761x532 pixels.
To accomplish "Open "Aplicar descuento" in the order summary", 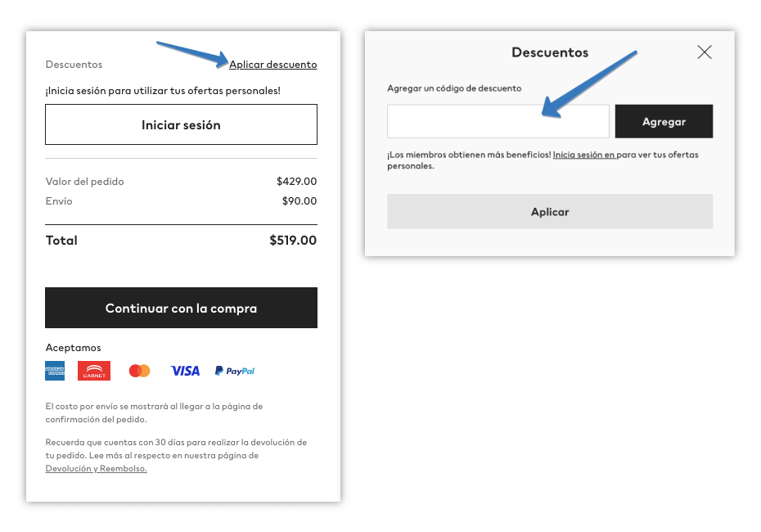I will [x=272, y=63].
